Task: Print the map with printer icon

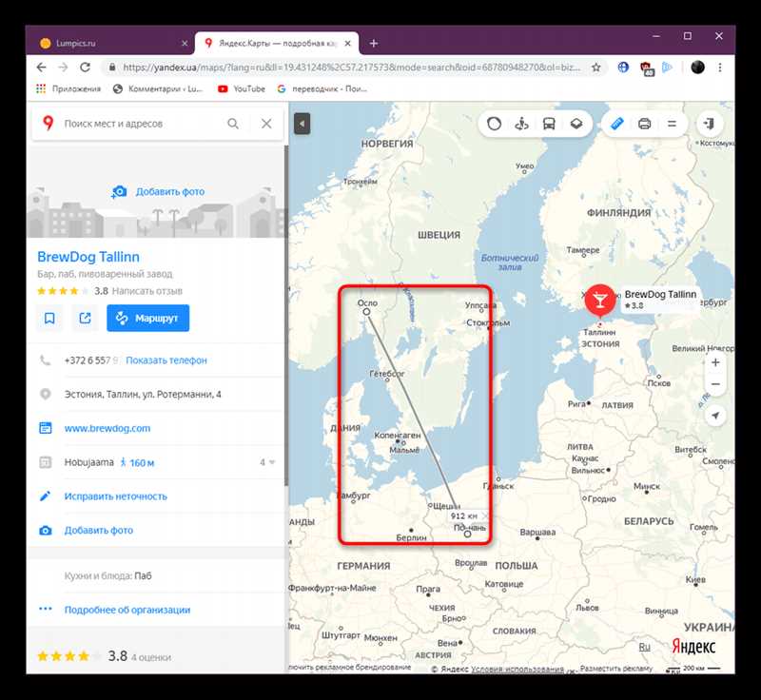Action: click(x=645, y=124)
